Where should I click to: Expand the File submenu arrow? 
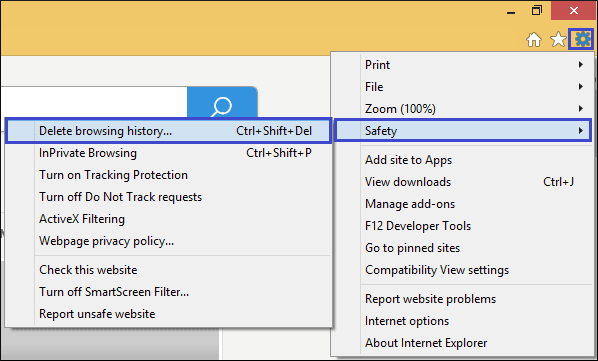[x=580, y=87]
